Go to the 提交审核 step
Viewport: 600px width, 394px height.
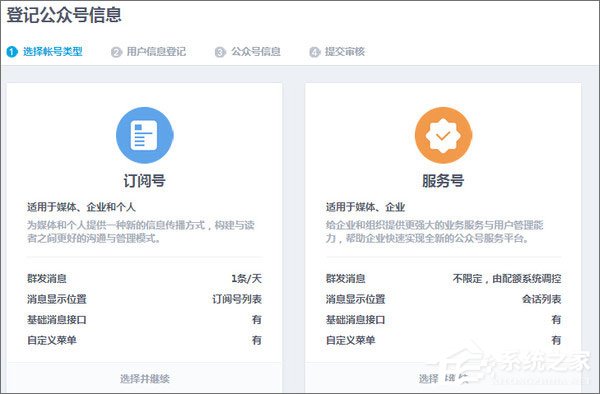tap(344, 52)
